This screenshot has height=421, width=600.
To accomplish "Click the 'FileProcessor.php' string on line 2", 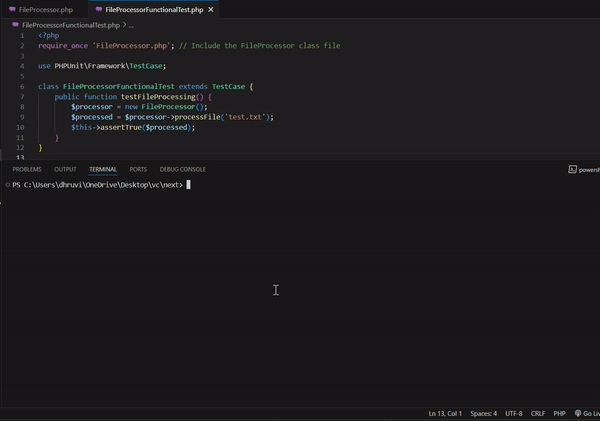I will click(131, 46).
